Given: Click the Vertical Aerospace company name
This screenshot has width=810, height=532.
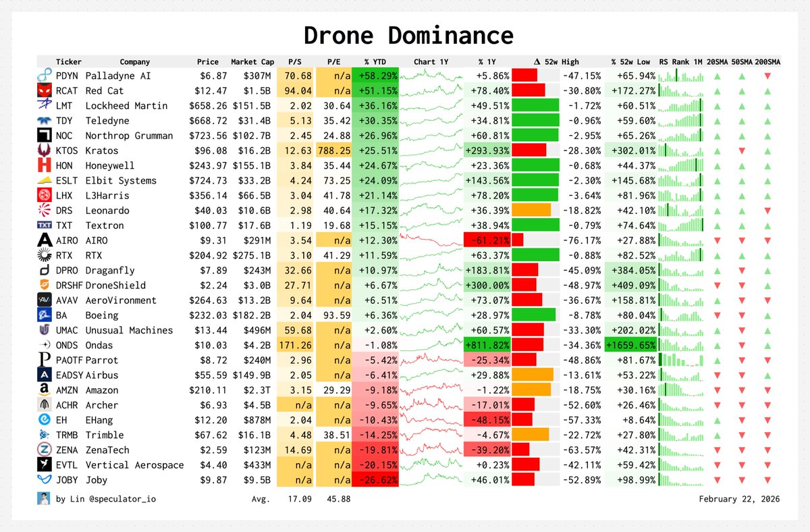Looking at the screenshot, I should coord(134,464).
